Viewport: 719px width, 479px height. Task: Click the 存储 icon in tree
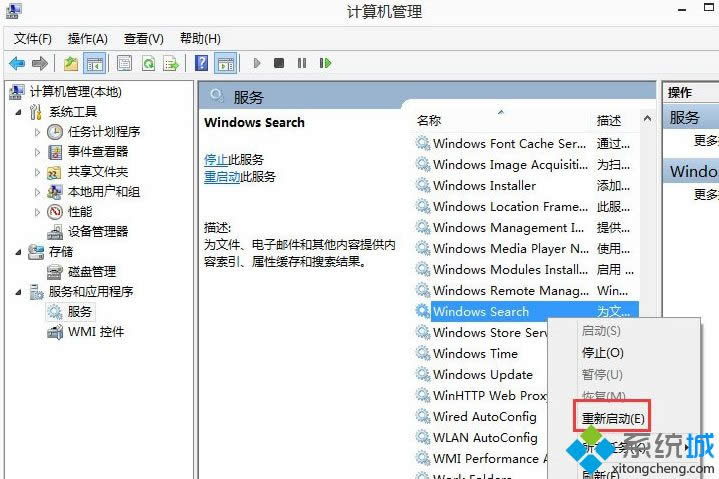point(36,252)
